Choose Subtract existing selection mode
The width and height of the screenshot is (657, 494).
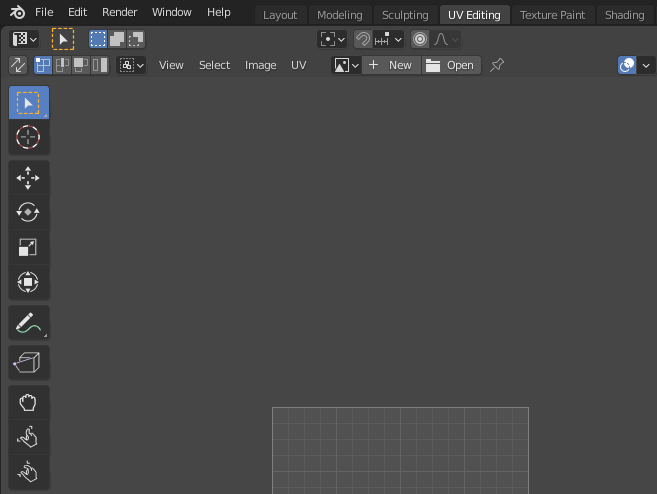coord(136,39)
